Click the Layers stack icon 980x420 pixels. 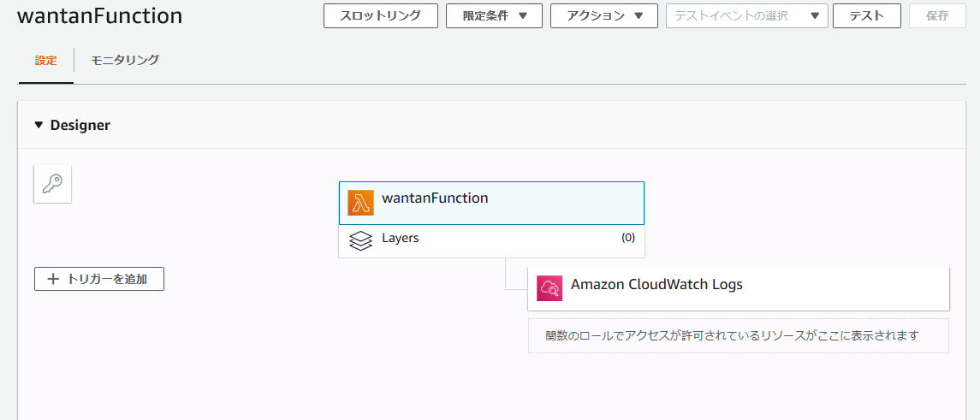(x=360, y=240)
